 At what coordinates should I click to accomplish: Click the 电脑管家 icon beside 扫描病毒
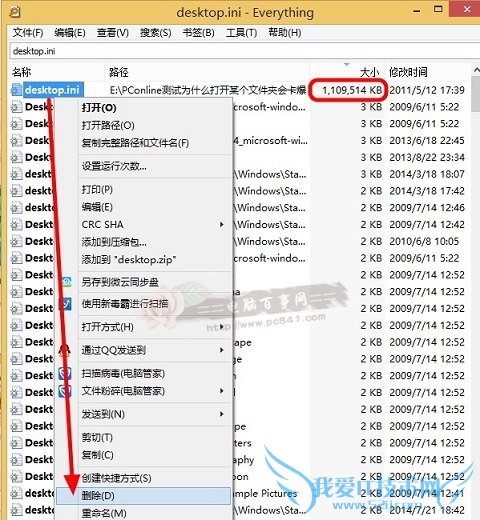coord(65,374)
